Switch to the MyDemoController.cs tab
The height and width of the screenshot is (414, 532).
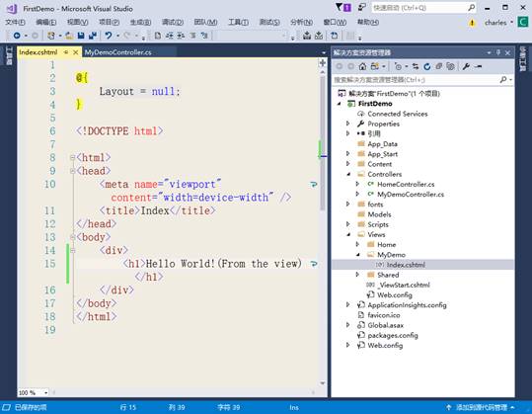coord(117,52)
